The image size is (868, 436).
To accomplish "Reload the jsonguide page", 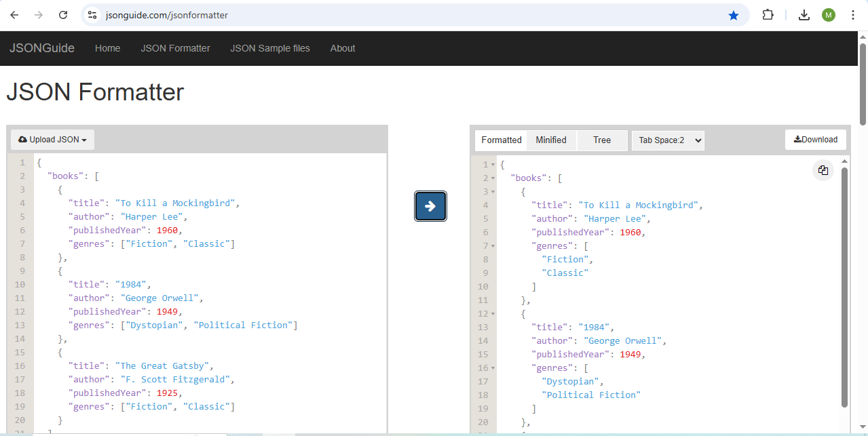I will [x=63, y=15].
